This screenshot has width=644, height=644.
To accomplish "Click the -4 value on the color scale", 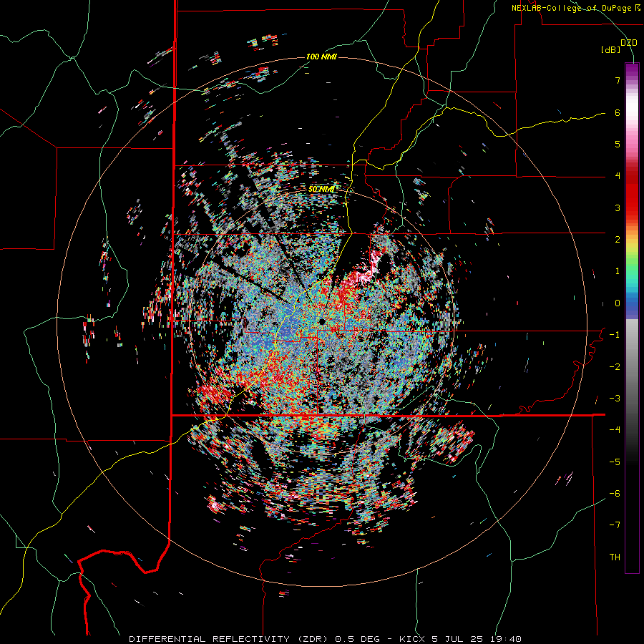I will 615,430.
